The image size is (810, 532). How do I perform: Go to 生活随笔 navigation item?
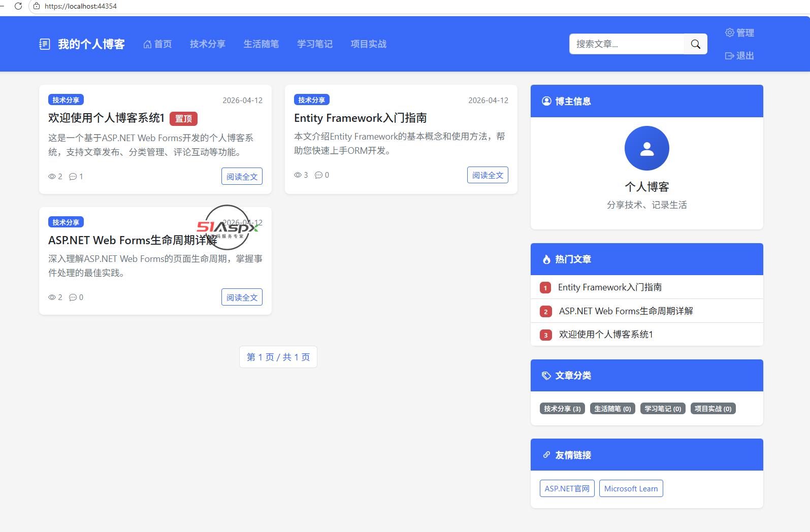click(x=261, y=44)
